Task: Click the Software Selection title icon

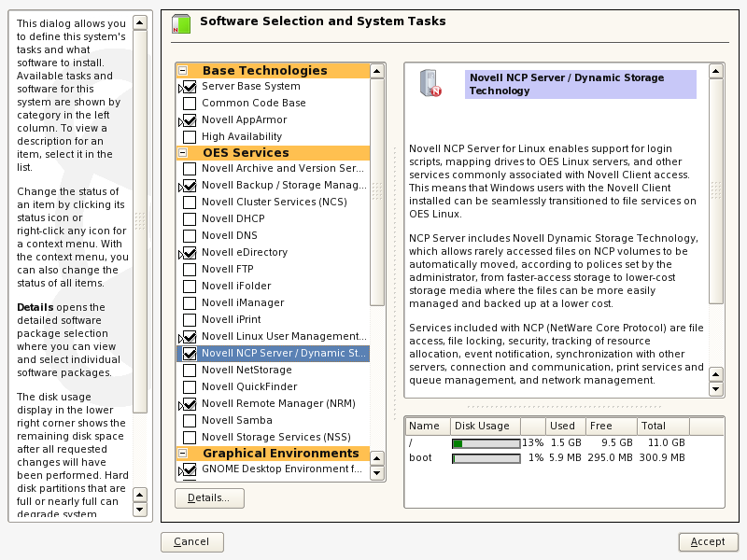Action: pos(180,24)
